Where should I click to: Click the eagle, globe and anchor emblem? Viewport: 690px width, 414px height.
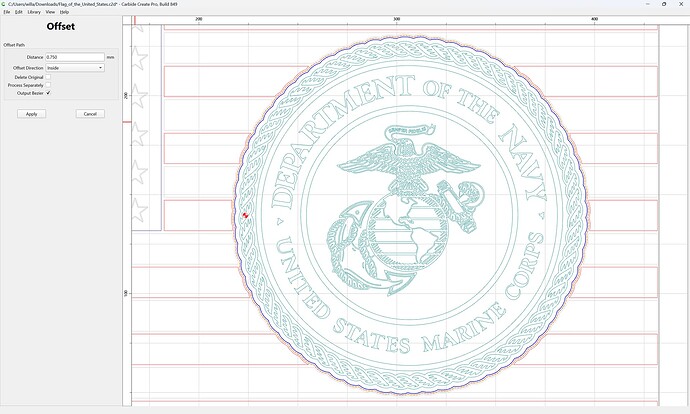[405, 210]
